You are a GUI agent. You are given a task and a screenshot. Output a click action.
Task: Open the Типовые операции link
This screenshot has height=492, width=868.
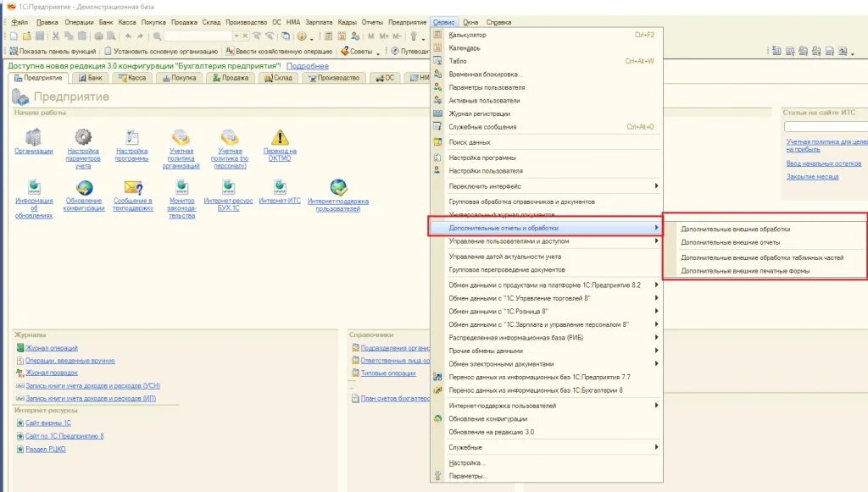388,373
